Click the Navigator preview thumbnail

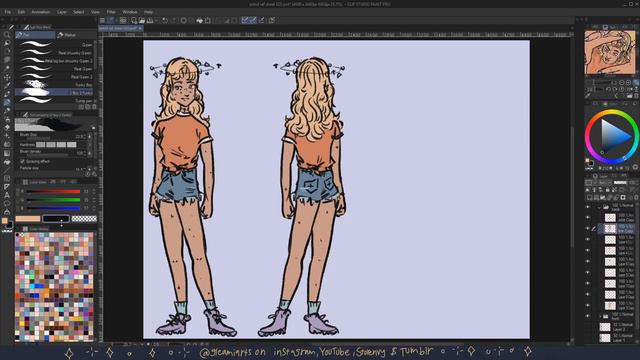coord(610,52)
